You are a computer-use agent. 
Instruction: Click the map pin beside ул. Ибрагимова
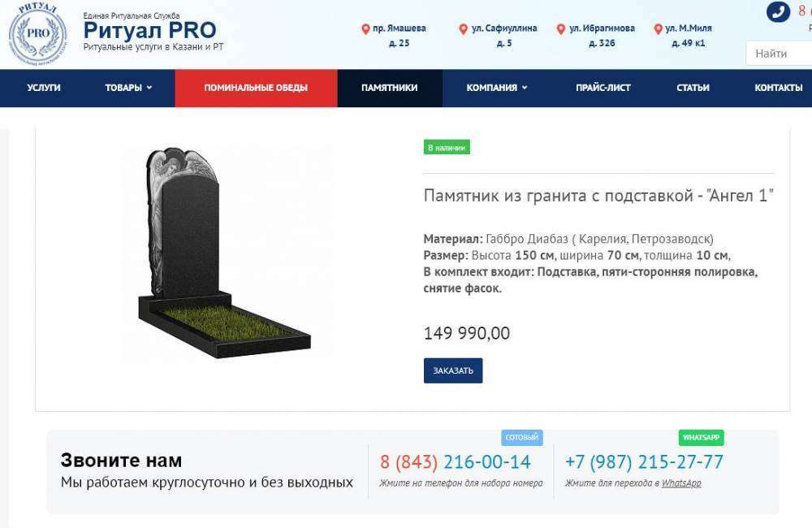[561, 29]
